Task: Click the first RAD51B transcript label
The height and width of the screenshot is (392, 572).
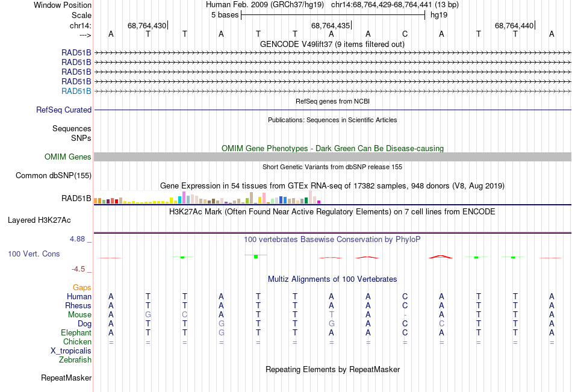Action: (x=76, y=52)
